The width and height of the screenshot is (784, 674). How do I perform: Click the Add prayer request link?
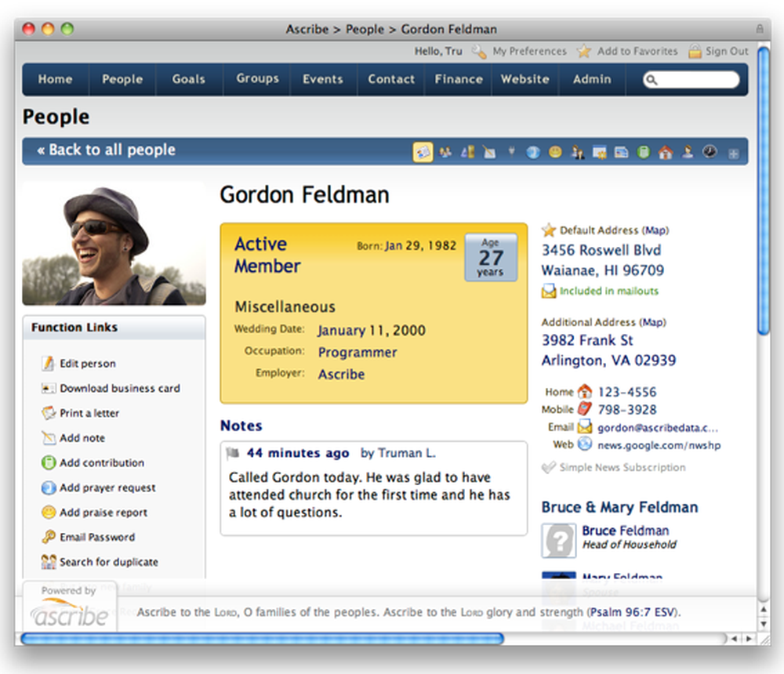pyautogui.click(x=107, y=487)
